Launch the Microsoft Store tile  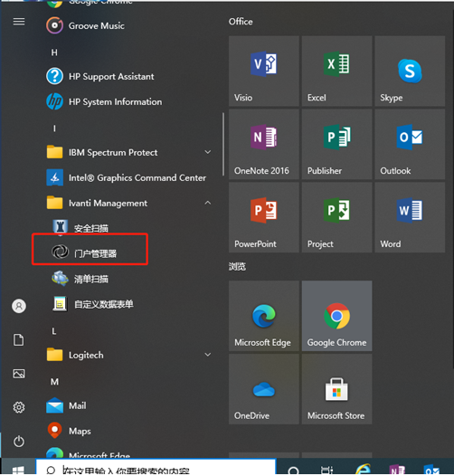pyautogui.click(x=336, y=389)
